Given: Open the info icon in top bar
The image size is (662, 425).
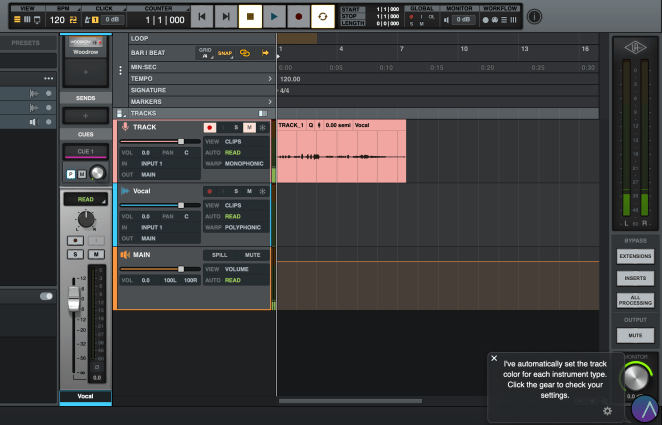Looking at the screenshot, I should point(534,16).
